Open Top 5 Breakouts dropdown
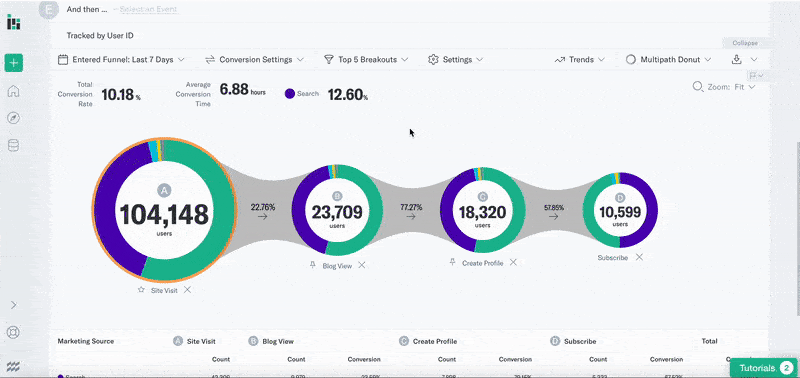Viewport: 800px width, 378px height. [366, 60]
